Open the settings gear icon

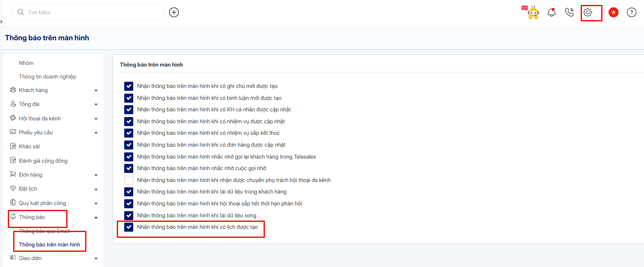click(x=588, y=13)
